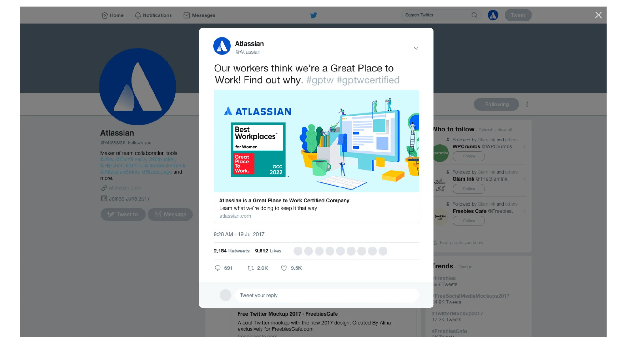The width and height of the screenshot is (644, 350).
Task: Click the reply speech bubble icon
Action: pyautogui.click(x=218, y=268)
